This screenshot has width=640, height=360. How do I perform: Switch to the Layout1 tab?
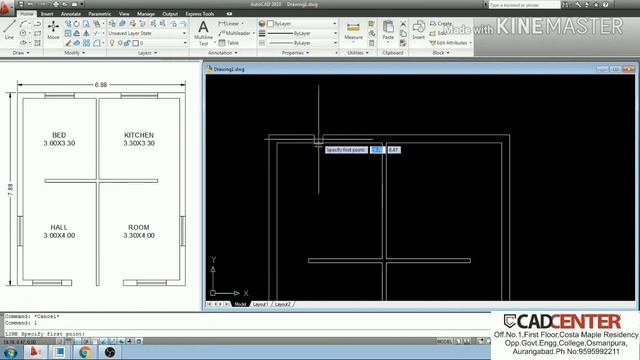pyautogui.click(x=260, y=304)
